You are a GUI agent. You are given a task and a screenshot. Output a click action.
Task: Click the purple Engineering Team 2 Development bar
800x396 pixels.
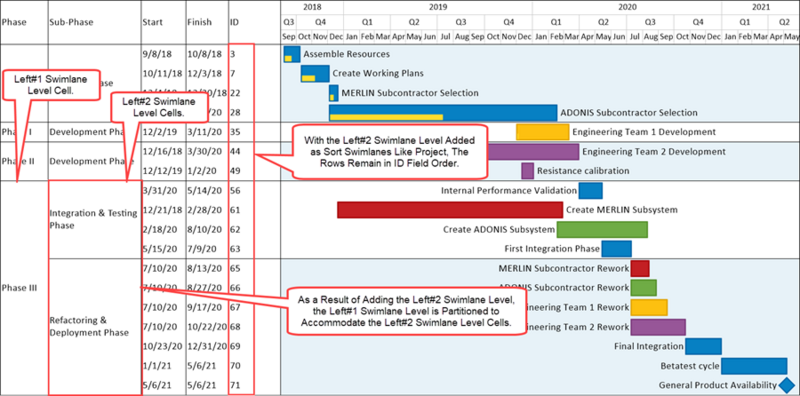point(533,152)
